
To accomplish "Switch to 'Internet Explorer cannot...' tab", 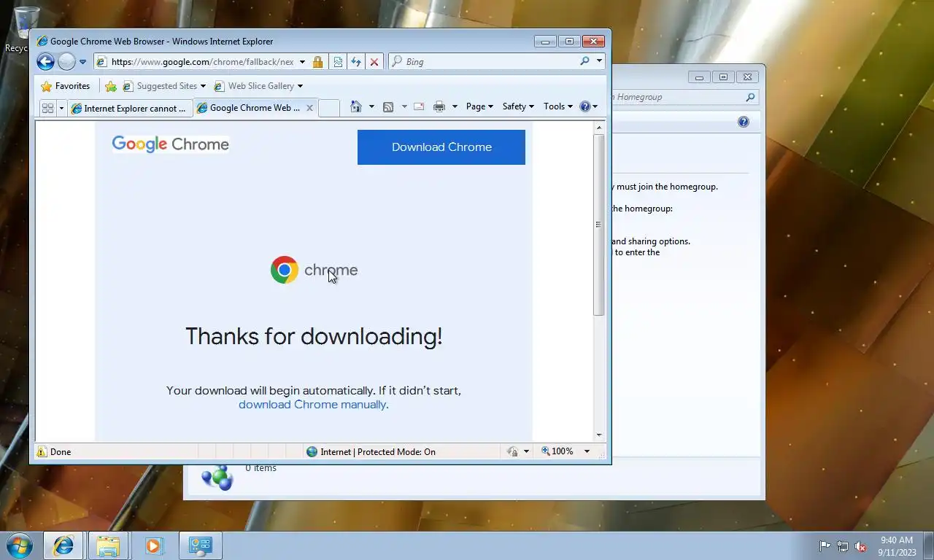I will click(130, 108).
